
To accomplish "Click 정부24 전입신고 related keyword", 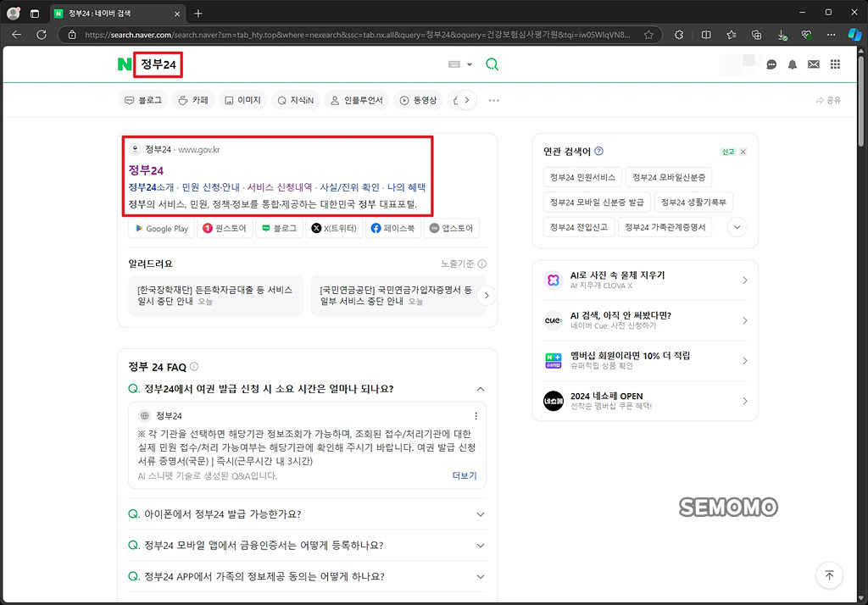I will pos(578,227).
